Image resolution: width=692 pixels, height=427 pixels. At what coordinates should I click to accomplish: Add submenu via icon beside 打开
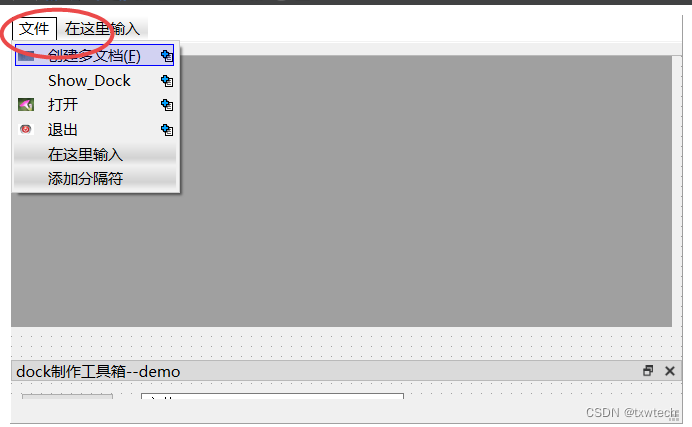click(167, 105)
